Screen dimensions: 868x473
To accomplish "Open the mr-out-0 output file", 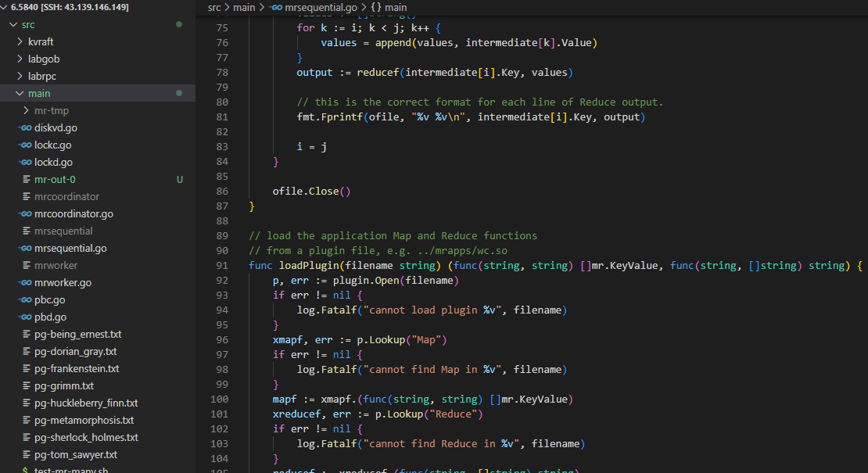I will [55, 179].
